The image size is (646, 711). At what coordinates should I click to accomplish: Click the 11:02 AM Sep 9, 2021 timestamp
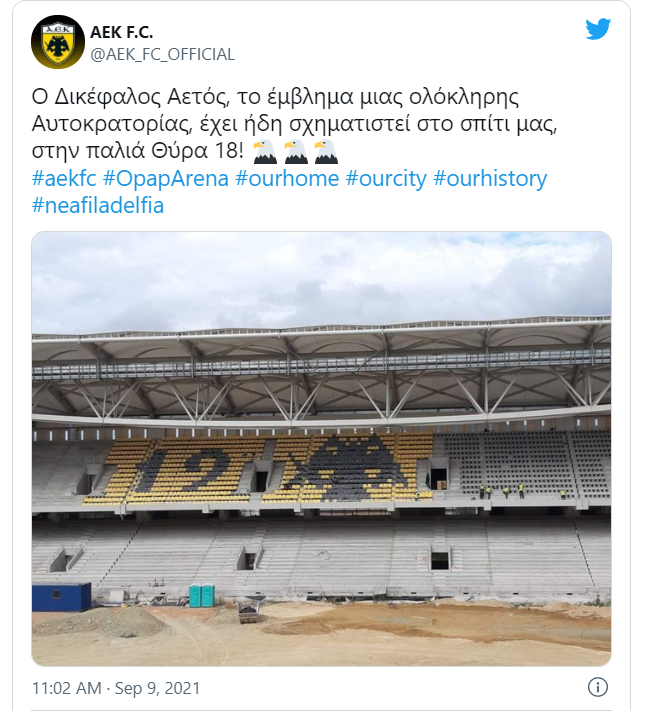coord(116,688)
